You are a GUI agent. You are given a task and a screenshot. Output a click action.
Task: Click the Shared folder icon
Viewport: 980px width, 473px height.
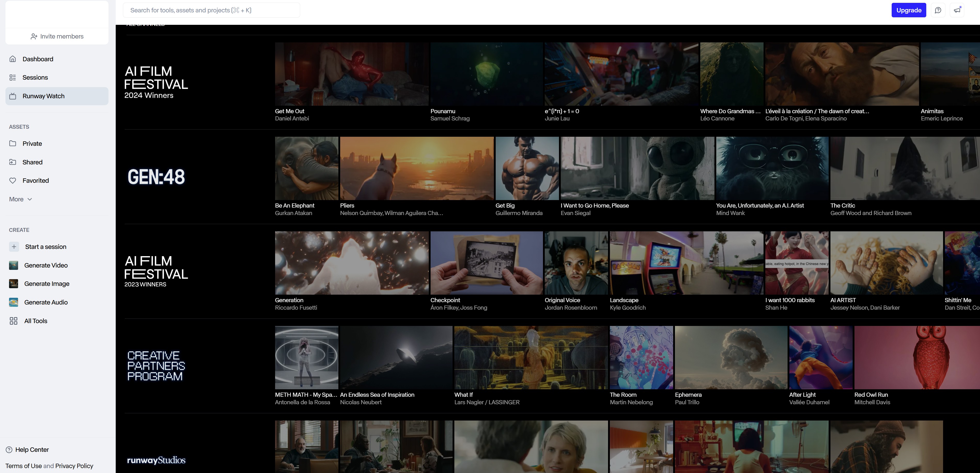click(13, 162)
